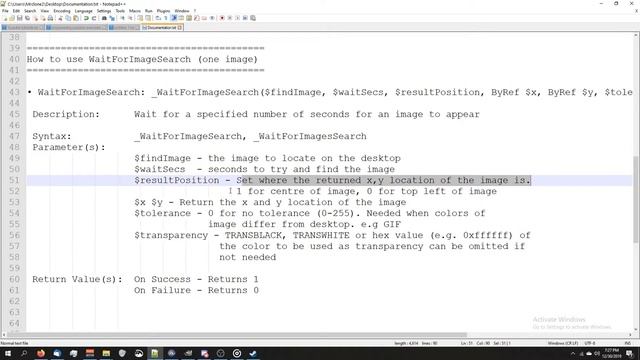Paste using the toolbar Paste icon

76,18
